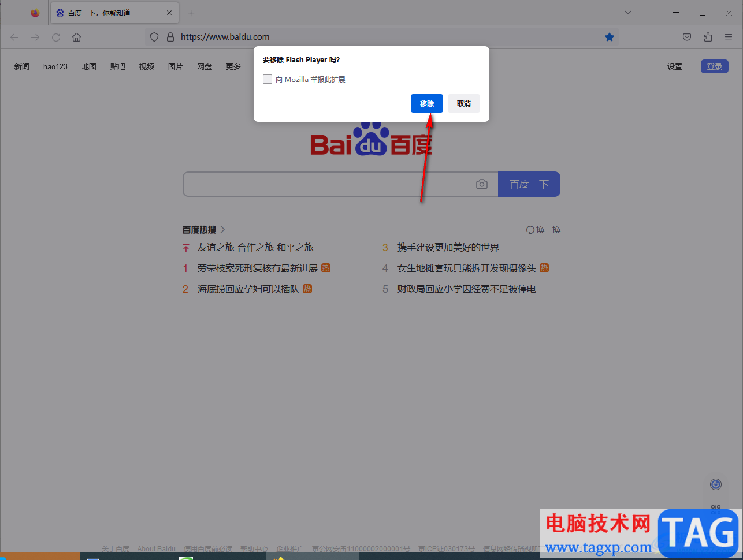Open the Pocket save icon

click(687, 37)
